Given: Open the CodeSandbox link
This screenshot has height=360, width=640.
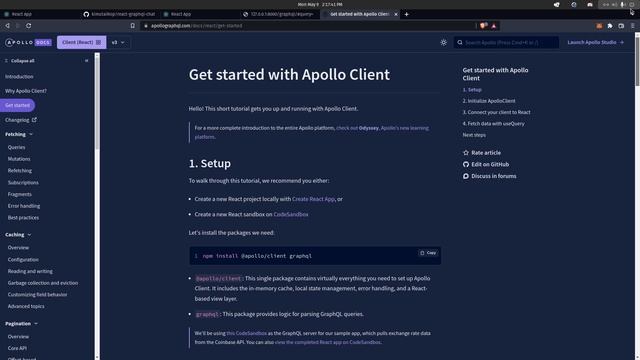Looking at the screenshot, I should point(291,214).
